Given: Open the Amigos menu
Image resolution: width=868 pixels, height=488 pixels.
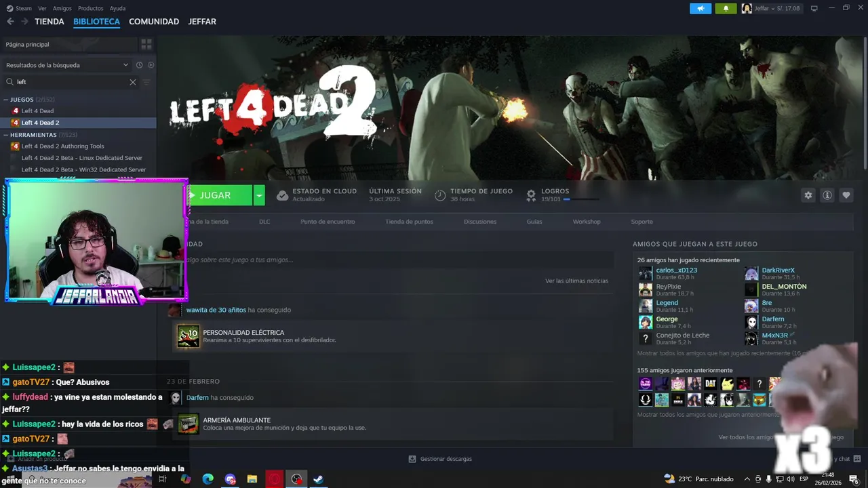Looking at the screenshot, I should click(62, 8).
